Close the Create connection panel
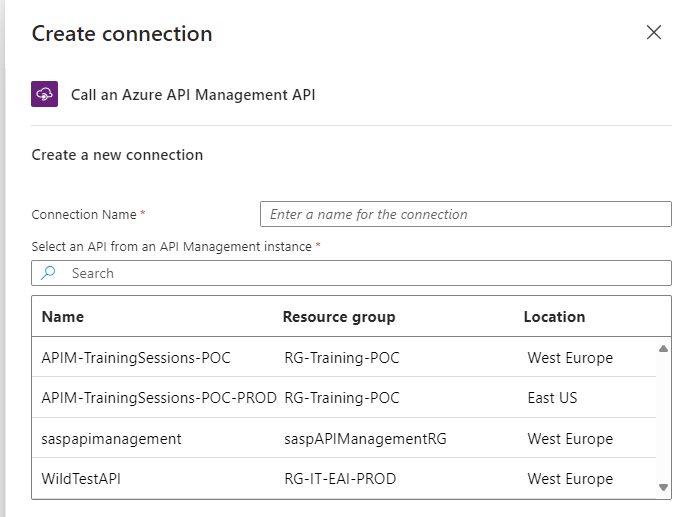The image size is (684, 517). coord(654,32)
